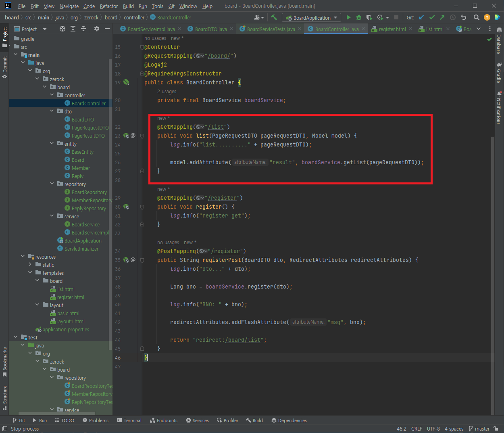The image size is (504, 433).
Task: Click 4 spaces indent setting
Action: (x=454, y=429)
